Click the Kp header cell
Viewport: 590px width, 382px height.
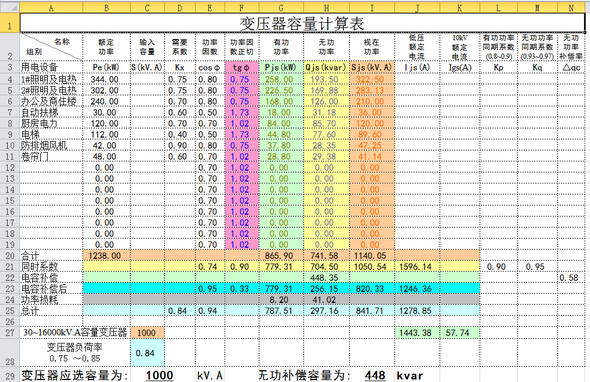click(x=499, y=67)
